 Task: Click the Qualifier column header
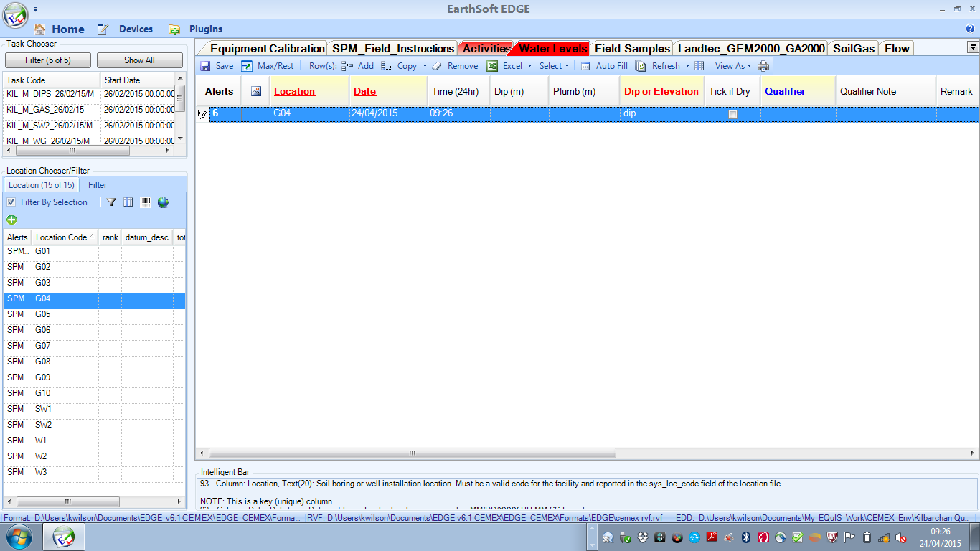tap(798, 91)
